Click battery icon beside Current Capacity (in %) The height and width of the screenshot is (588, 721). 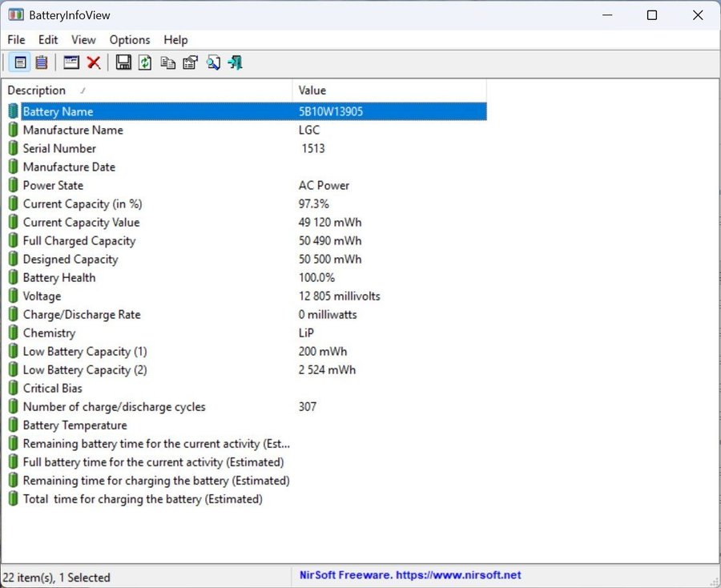click(x=14, y=203)
